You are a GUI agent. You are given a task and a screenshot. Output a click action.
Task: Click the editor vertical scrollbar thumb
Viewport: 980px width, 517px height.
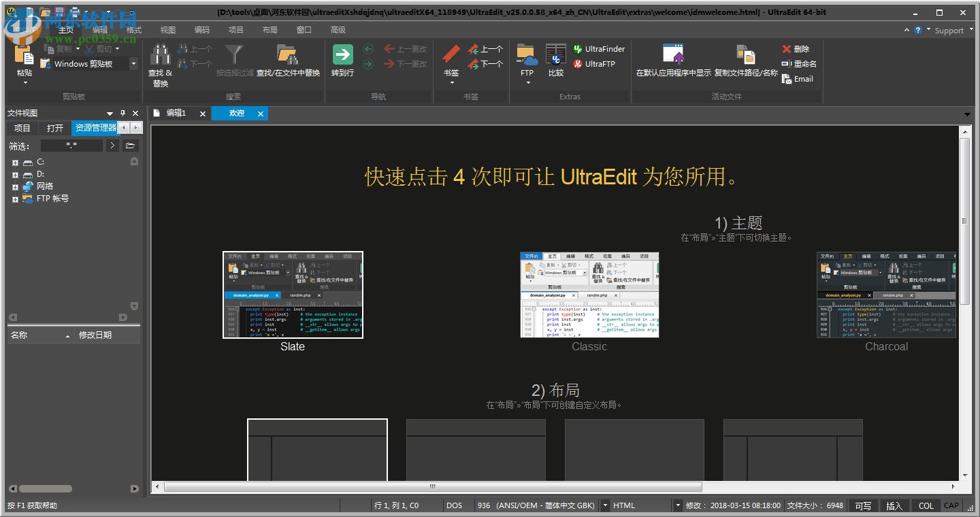(965, 221)
